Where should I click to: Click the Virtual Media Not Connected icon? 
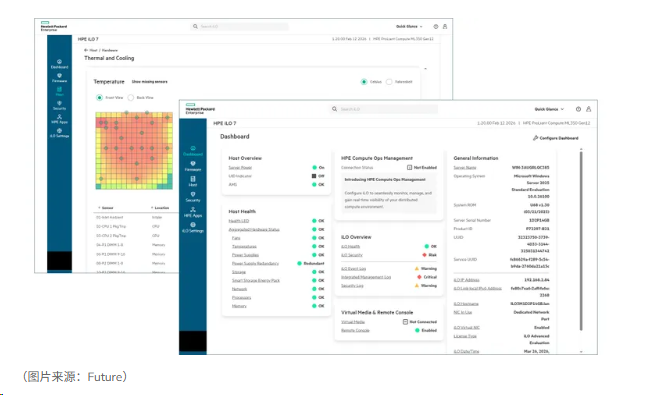point(405,322)
